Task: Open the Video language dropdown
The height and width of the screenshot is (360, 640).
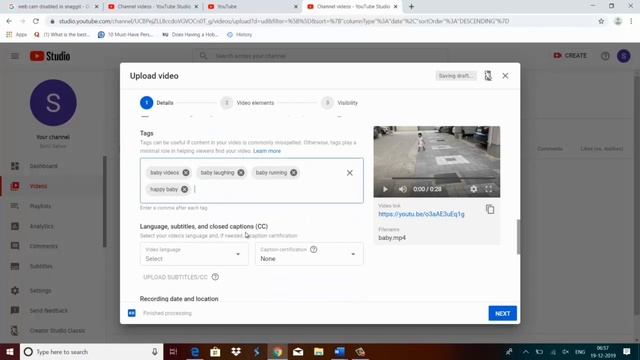Action: (194, 254)
